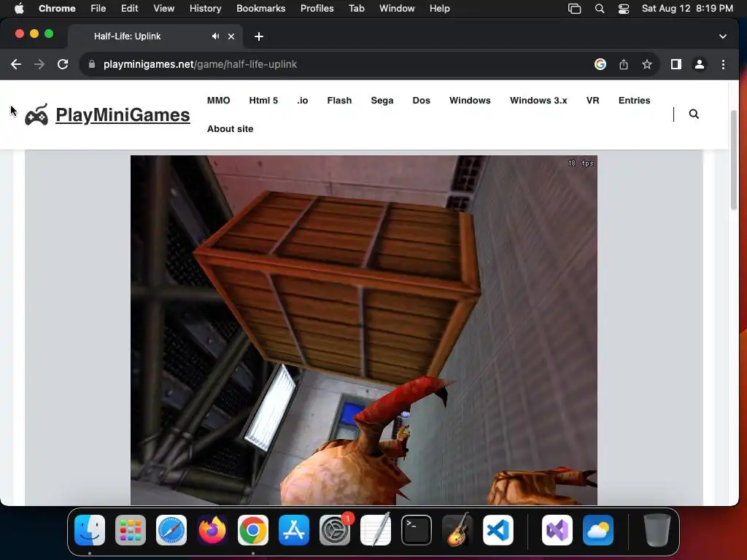
Task: Open TextEdit from the Dock
Action: tap(376, 530)
